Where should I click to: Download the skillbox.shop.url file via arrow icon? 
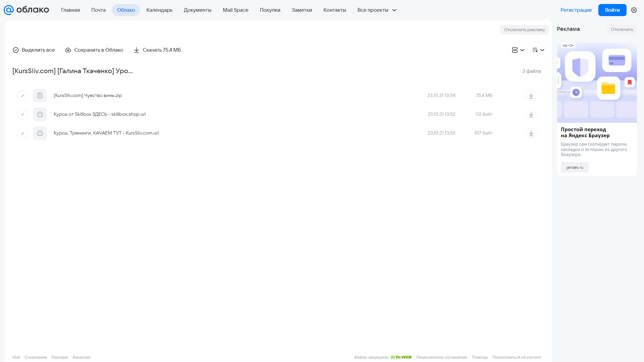click(531, 114)
